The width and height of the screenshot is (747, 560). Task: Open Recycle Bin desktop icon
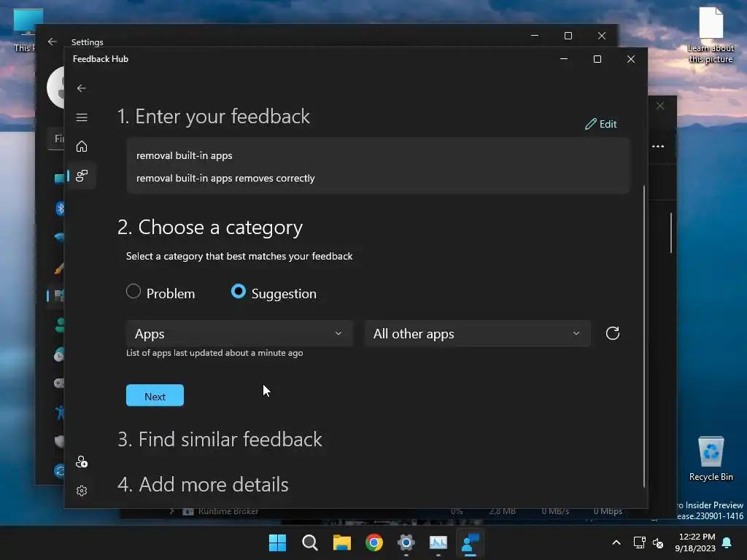click(711, 459)
